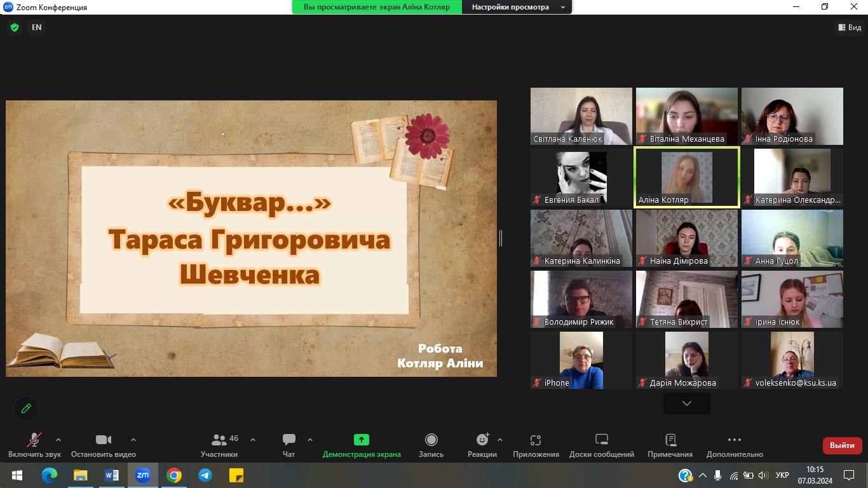Open Приложения from the toolbar

point(536,445)
